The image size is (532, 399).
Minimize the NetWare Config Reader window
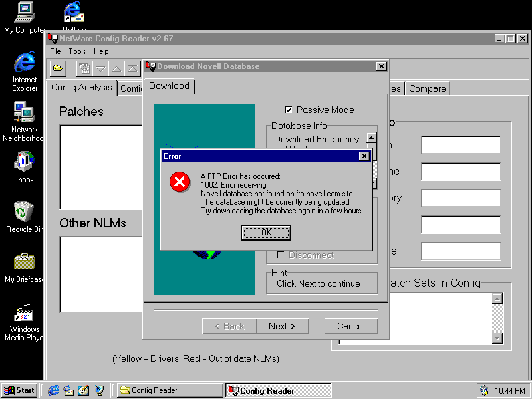[x=499, y=39]
